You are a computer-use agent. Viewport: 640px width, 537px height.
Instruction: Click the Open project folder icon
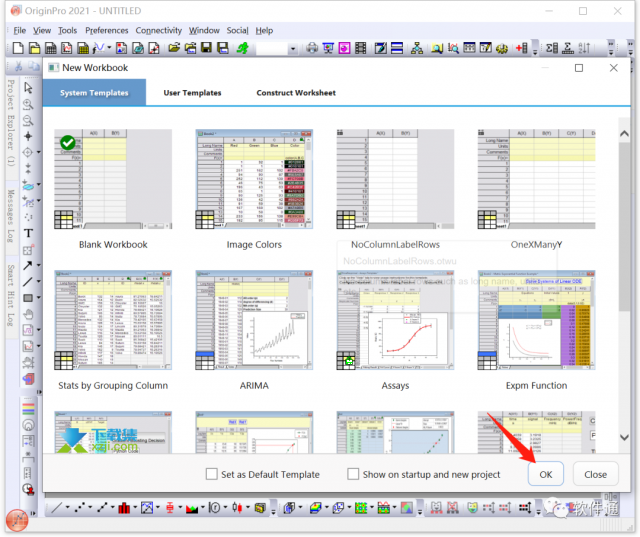click(x=174, y=48)
